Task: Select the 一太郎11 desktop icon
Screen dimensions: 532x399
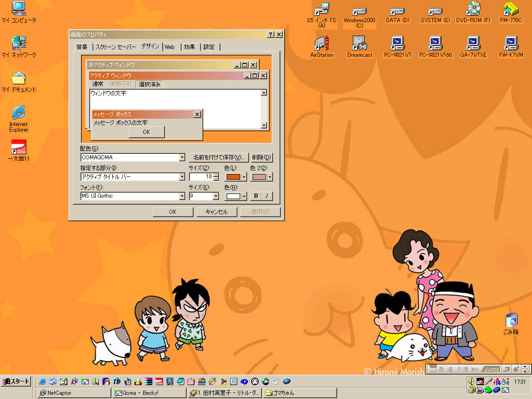Action: tap(18, 151)
